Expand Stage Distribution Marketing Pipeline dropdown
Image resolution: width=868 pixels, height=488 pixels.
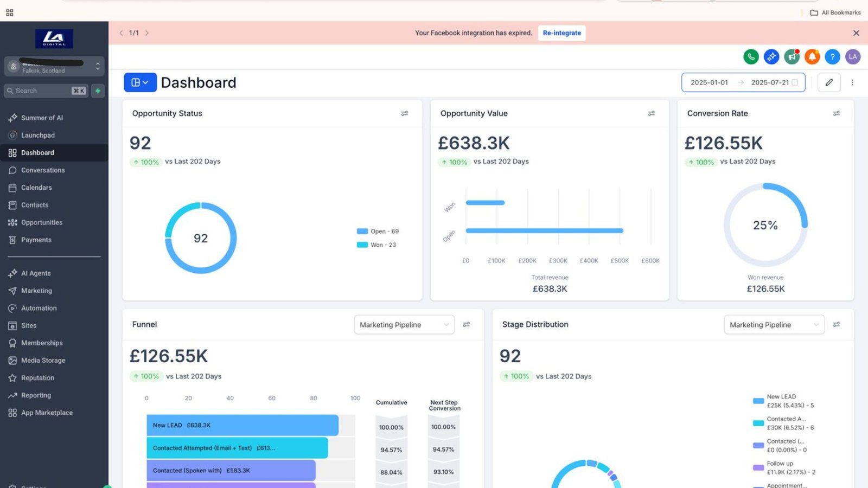coord(774,325)
